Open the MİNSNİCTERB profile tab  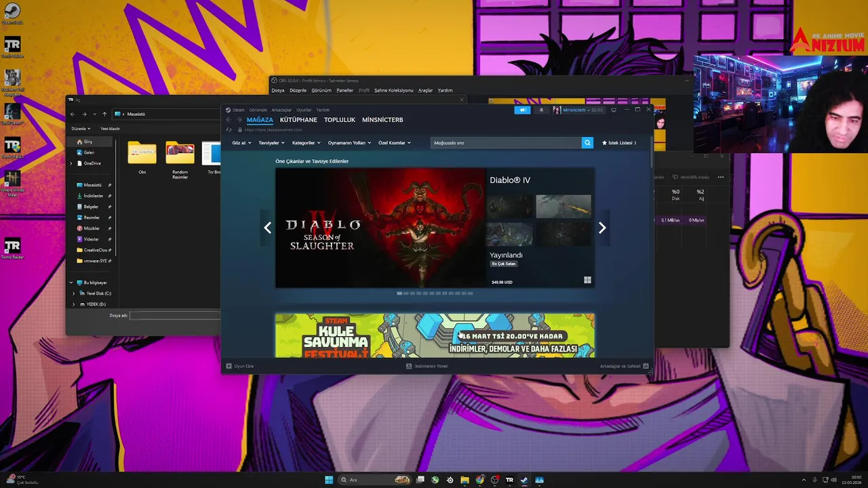[x=382, y=120]
